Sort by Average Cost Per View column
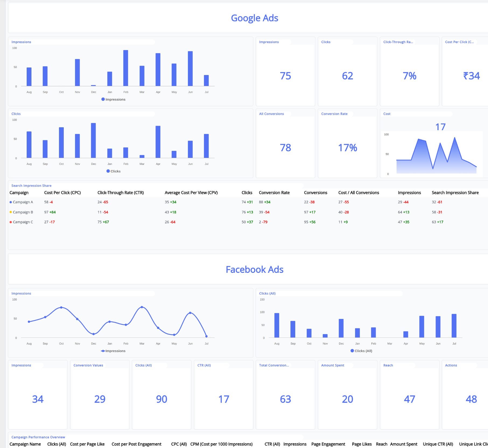 pos(191,193)
